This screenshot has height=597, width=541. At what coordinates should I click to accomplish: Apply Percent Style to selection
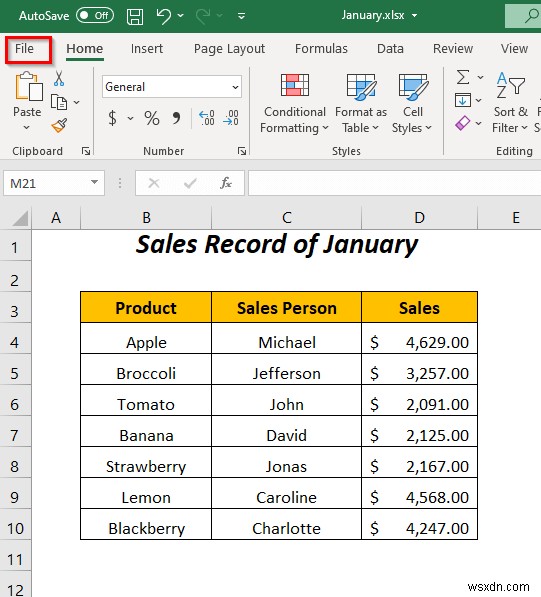[x=152, y=118]
